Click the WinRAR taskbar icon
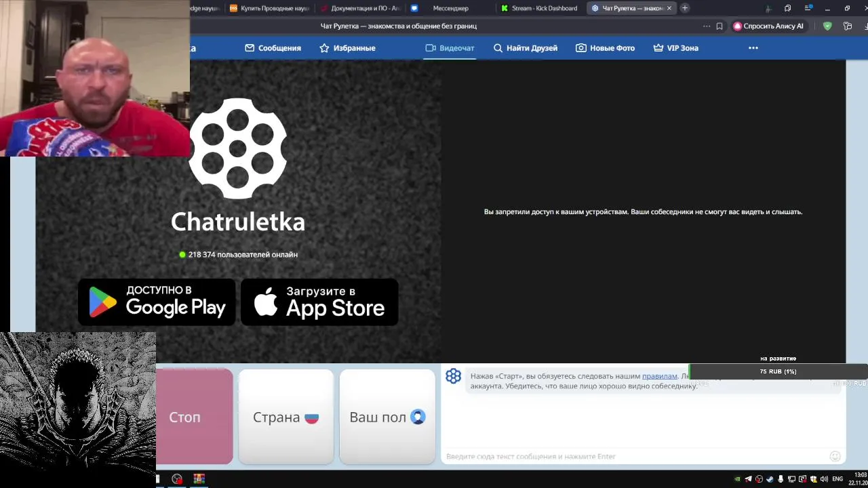The image size is (868, 488). pos(199,479)
